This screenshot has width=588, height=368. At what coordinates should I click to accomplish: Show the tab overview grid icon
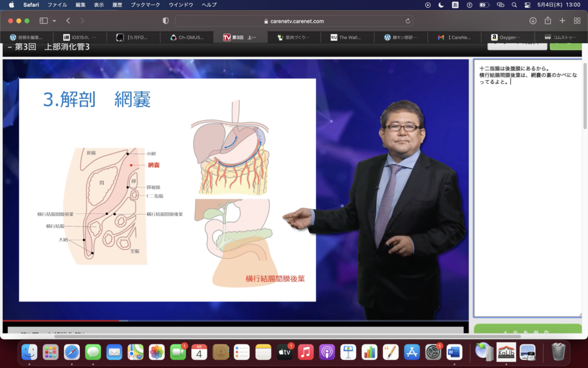tap(577, 21)
